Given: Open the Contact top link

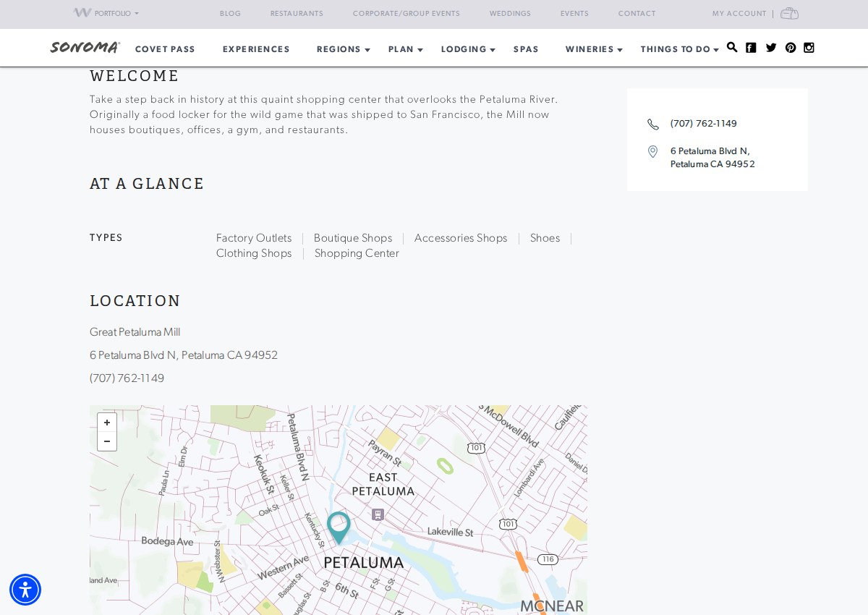Looking at the screenshot, I should click(637, 14).
